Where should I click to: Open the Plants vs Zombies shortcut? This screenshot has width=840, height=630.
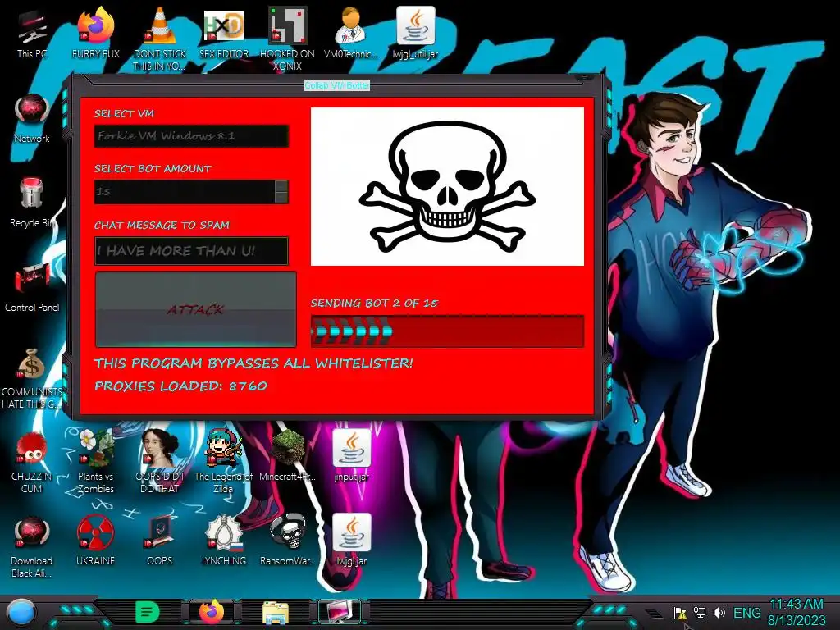(95, 461)
